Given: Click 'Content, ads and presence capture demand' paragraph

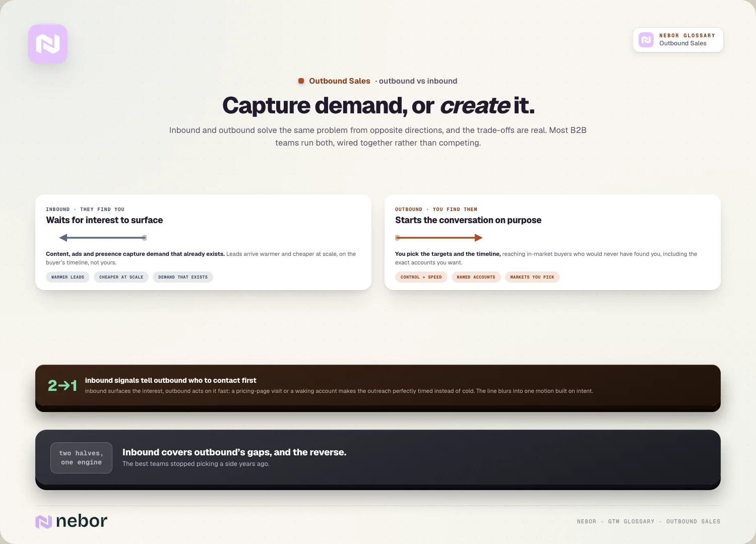Looking at the screenshot, I should (x=201, y=258).
